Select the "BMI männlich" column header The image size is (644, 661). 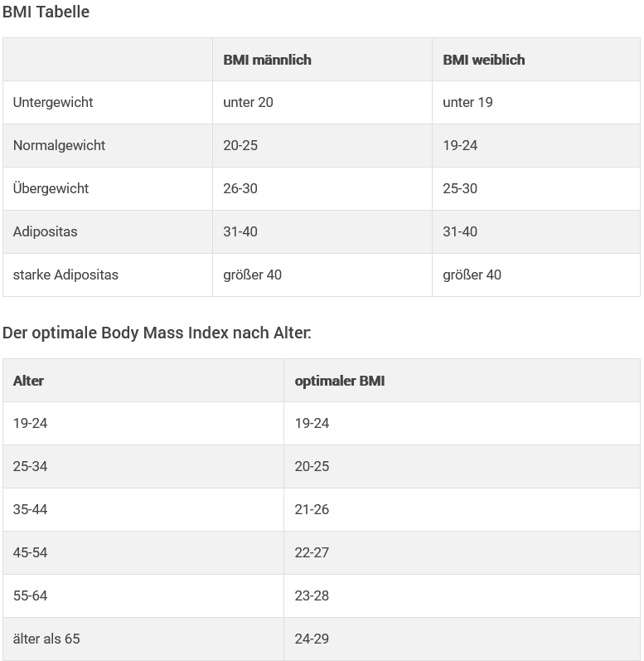[x=267, y=60]
